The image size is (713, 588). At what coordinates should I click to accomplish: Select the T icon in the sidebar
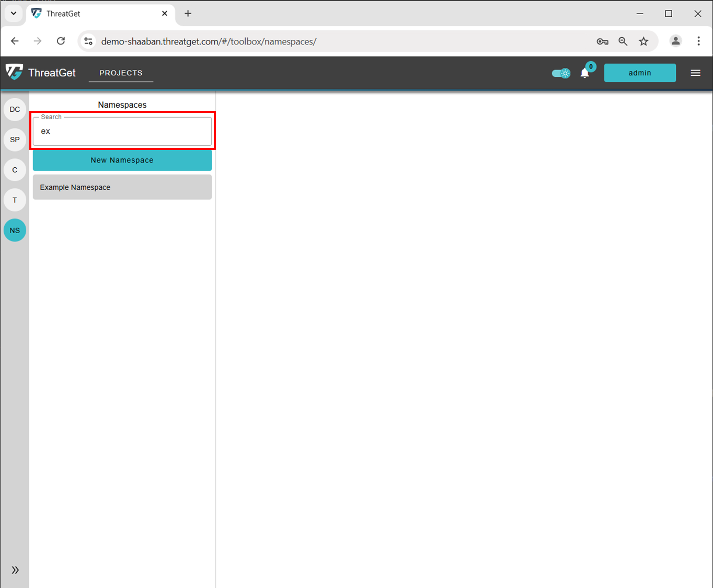14,200
